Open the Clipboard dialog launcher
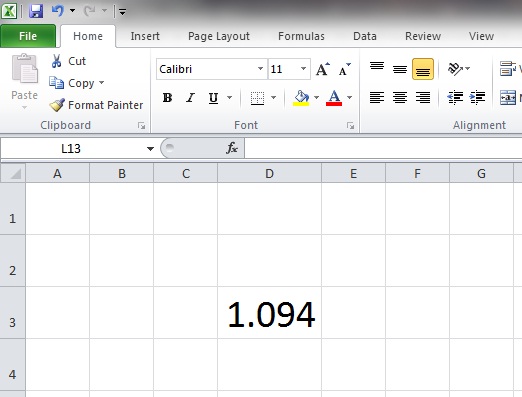This screenshot has height=397, width=522. coord(142,126)
